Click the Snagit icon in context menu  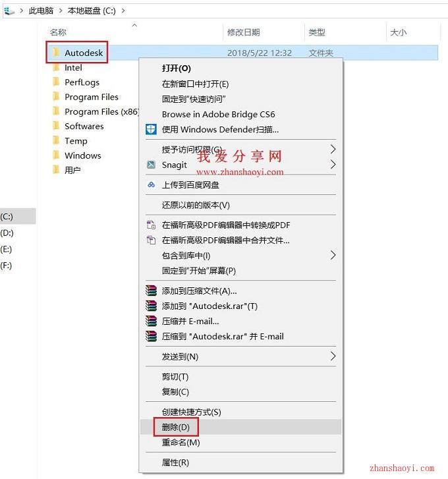click(151, 165)
